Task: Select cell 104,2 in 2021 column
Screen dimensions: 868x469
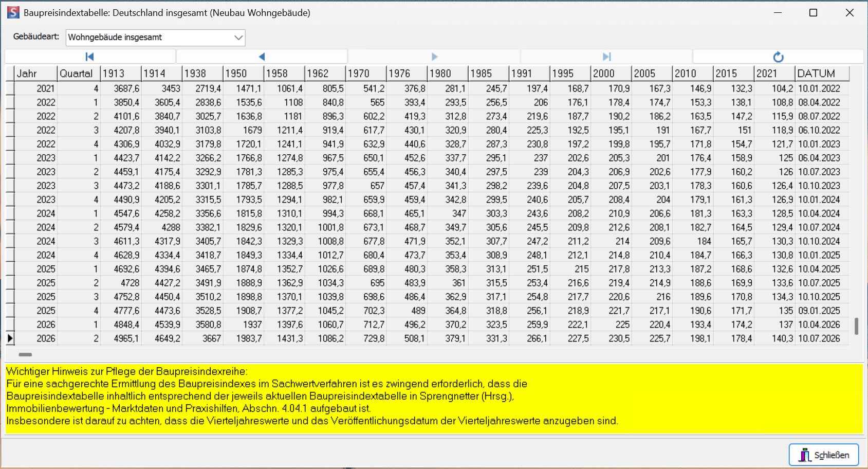Action: (x=774, y=88)
